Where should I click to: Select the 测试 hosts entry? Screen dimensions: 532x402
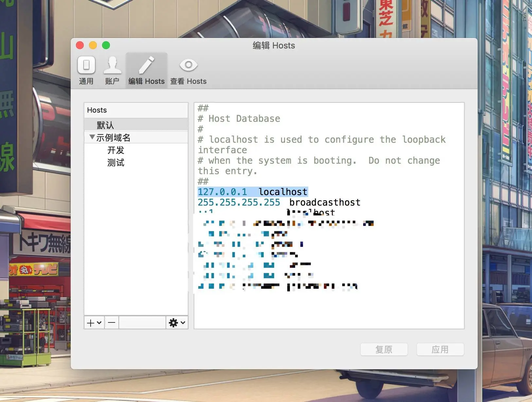coord(136,163)
